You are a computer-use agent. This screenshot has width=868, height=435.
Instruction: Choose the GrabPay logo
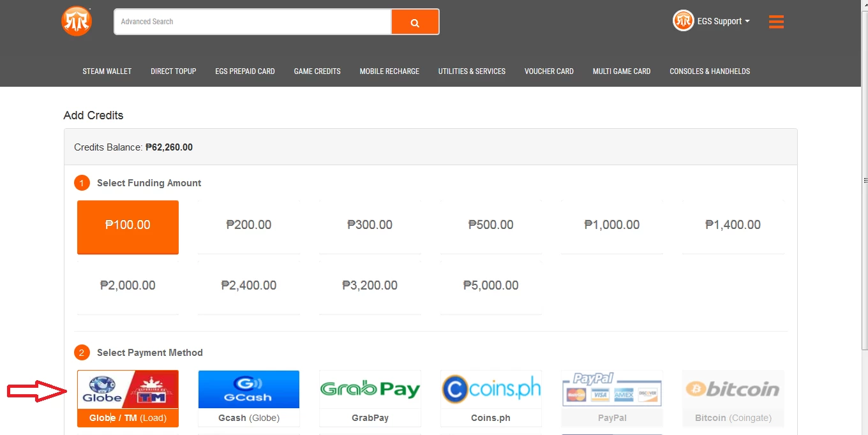click(370, 389)
